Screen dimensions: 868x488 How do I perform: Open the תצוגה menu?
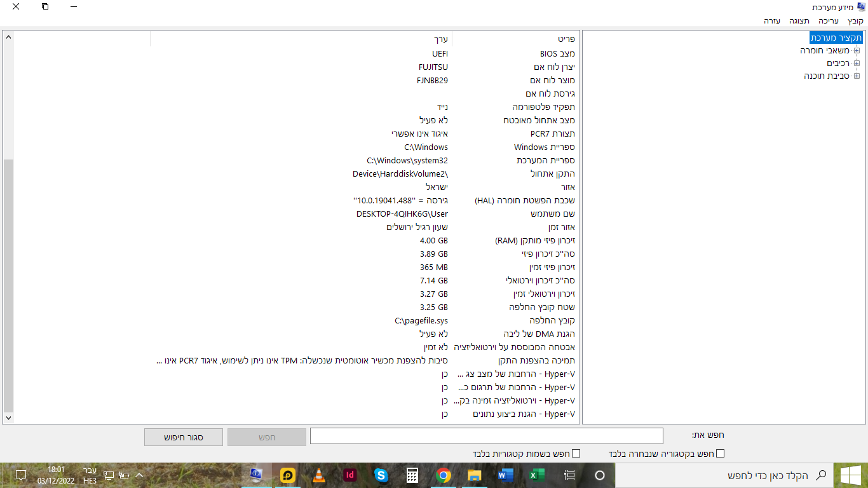(799, 21)
